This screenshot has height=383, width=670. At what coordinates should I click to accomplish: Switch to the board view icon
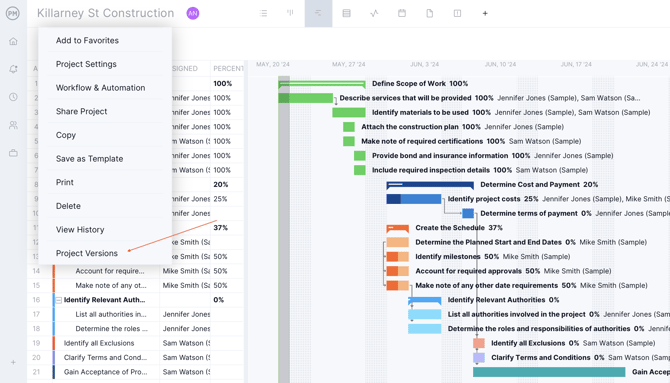point(291,13)
